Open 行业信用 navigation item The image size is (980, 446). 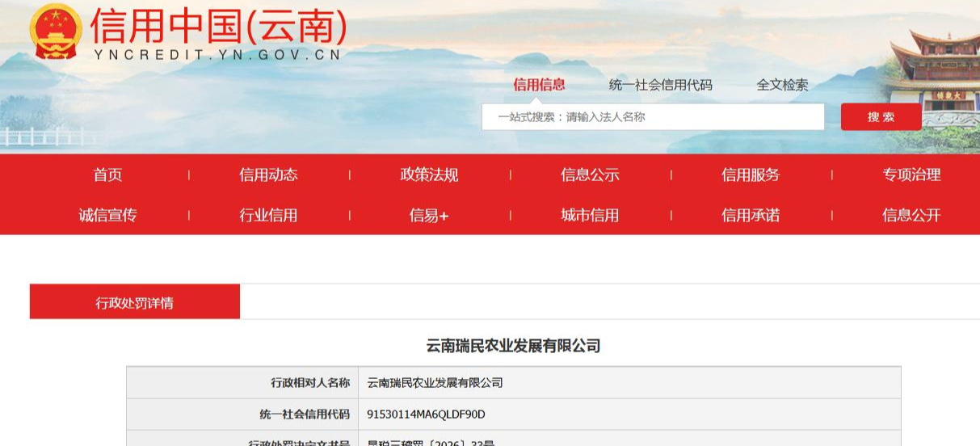tap(268, 215)
